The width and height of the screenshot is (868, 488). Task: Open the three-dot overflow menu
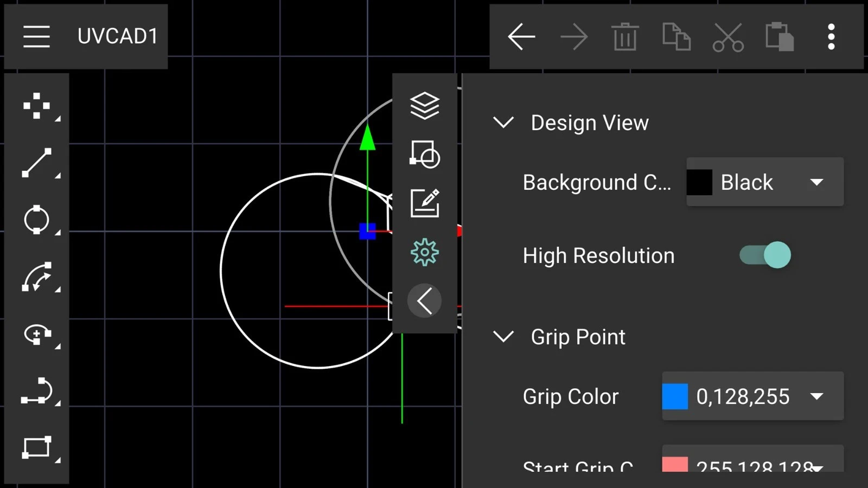click(831, 37)
